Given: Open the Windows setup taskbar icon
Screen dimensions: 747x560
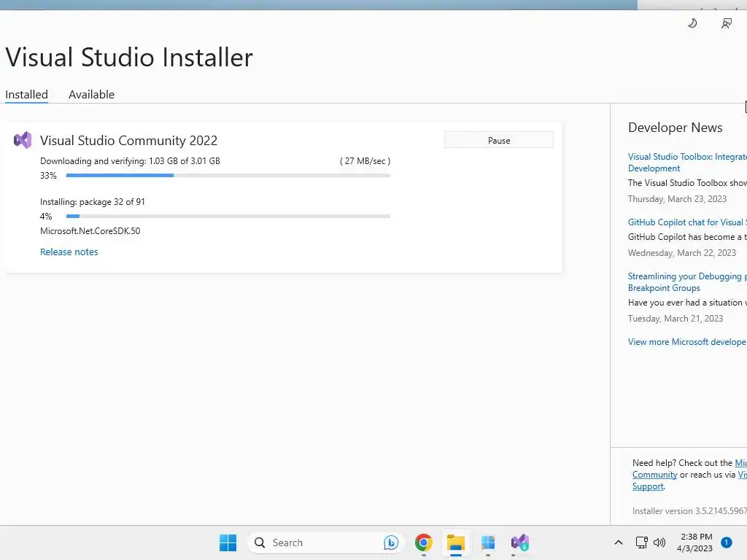Looking at the screenshot, I should 488,542.
